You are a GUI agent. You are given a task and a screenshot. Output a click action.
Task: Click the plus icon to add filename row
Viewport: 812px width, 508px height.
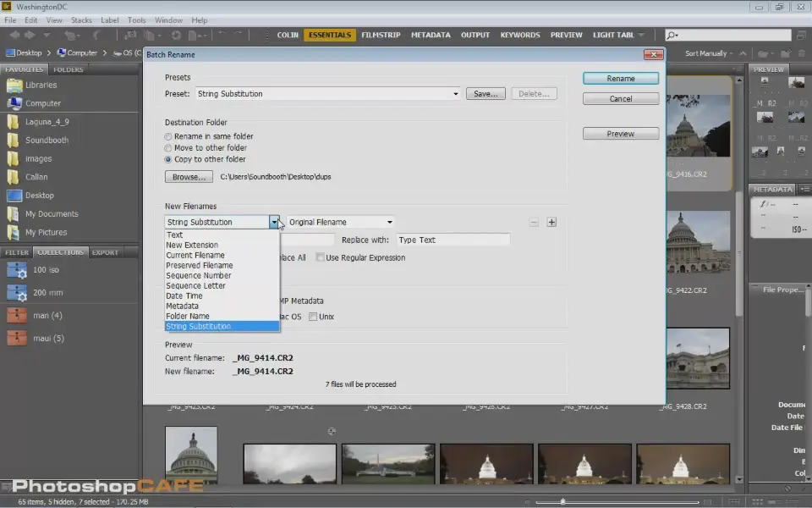click(551, 223)
